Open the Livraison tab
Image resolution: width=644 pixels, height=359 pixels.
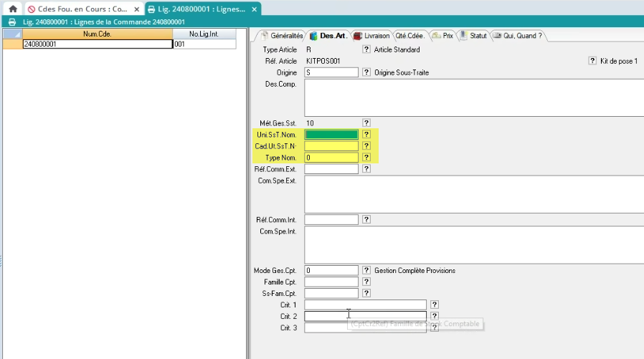click(371, 35)
